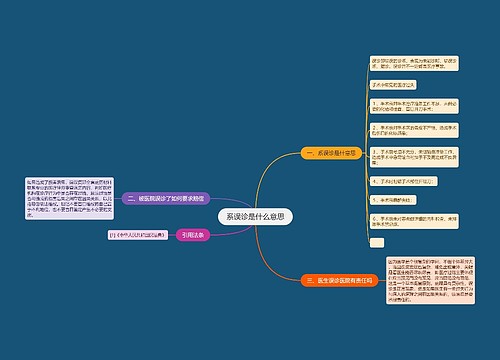The height and width of the screenshot is (360, 500).
Task: Select the leaf numbered 1 under branch 一
Action: tap(414, 106)
